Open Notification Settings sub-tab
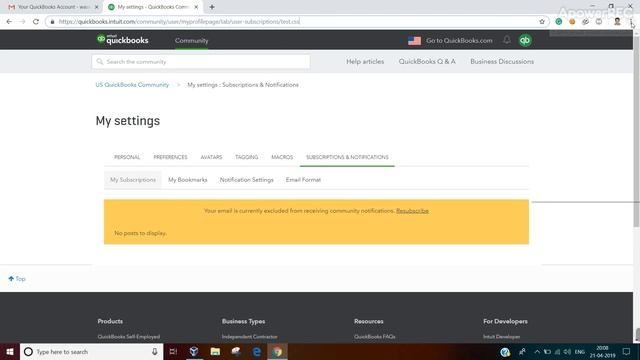The image size is (640, 360). click(x=247, y=180)
